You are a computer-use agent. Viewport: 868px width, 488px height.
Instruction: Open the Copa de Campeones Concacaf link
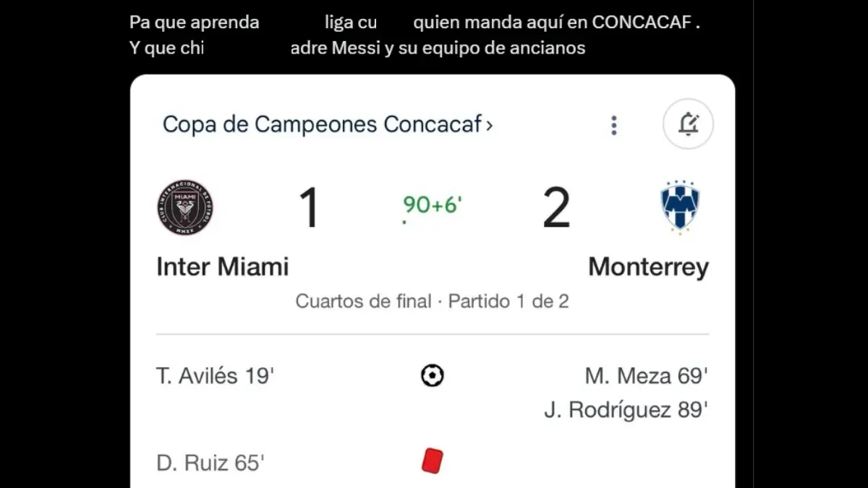pyautogui.click(x=321, y=124)
